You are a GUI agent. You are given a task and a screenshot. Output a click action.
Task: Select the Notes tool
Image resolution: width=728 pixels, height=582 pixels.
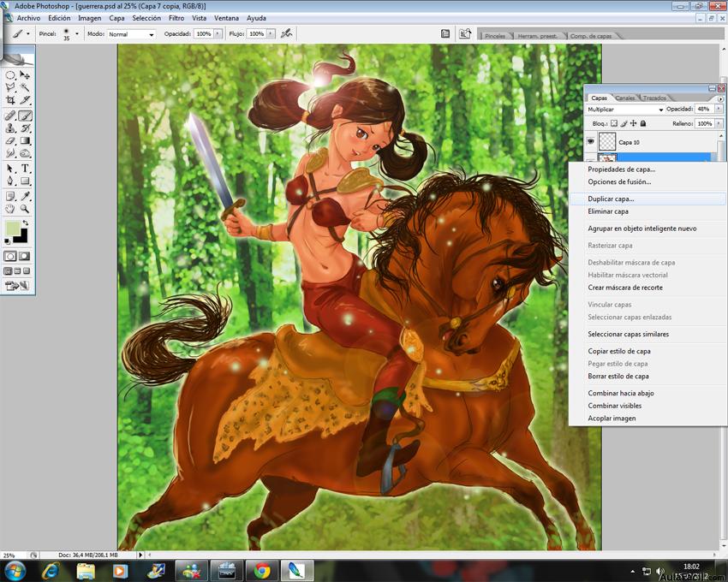click(10, 196)
